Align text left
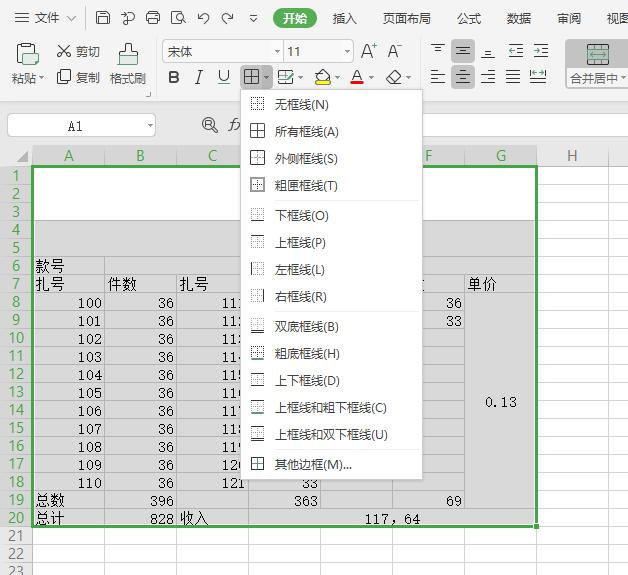Image resolution: width=628 pixels, height=575 pixels. tap(438, 76)
